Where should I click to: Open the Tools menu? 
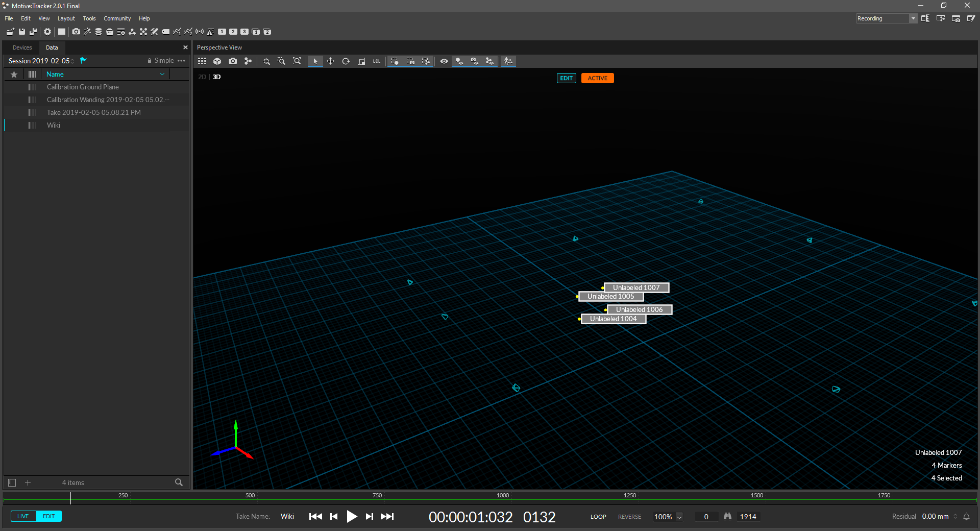click(89, 18)
